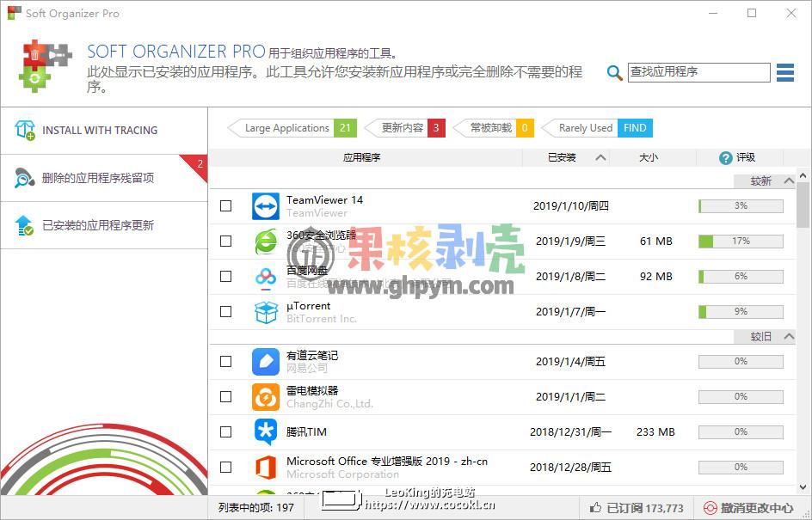Click the µTorrent 9% rating bar
812x520 pixels.
(x=741, y=311)
